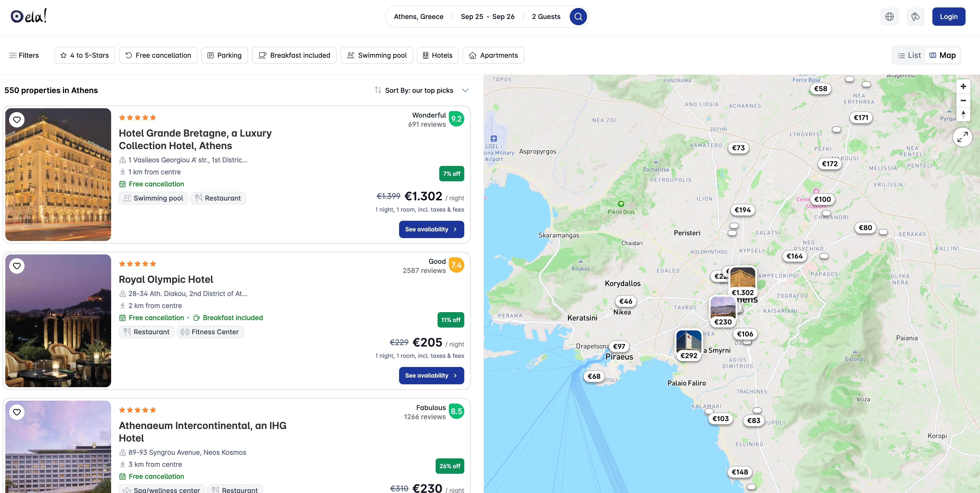Change the 2 Guests selection

tap(546, 17)
